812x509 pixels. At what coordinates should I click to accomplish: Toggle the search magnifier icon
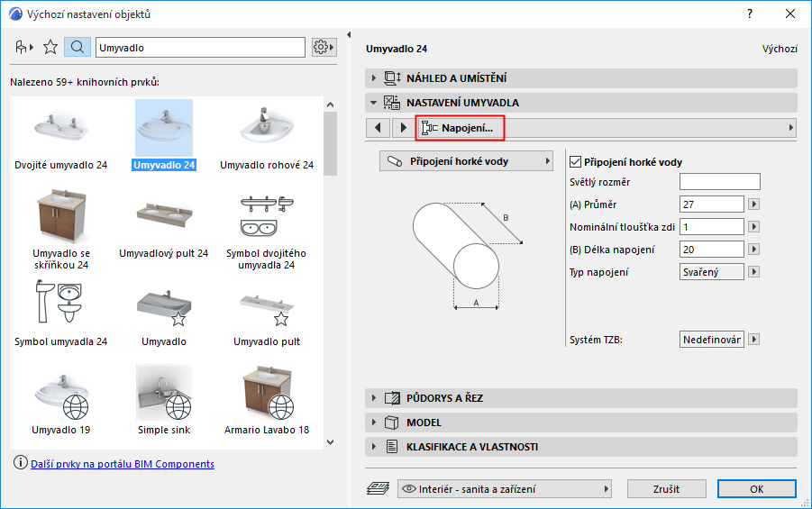click(78, 47)
